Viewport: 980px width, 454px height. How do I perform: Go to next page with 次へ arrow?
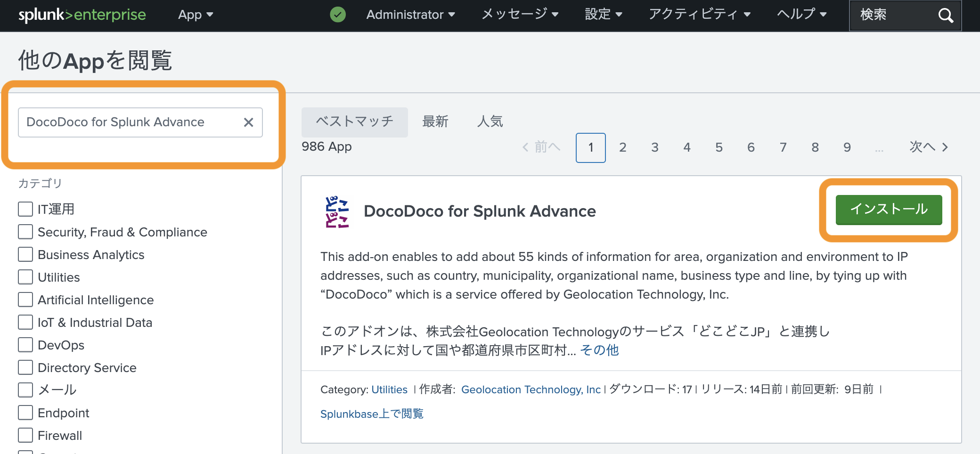click(x=928, y=147)
